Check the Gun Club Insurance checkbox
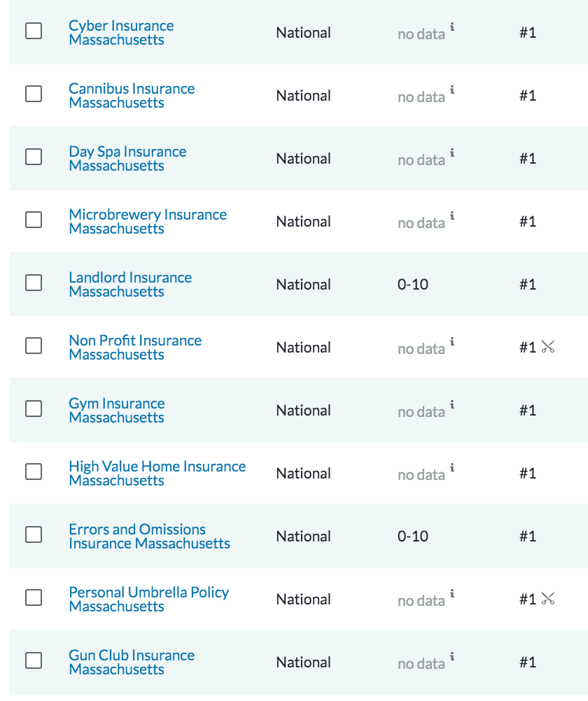The height and width of the screenshot is (701, 588). [34, 660]
